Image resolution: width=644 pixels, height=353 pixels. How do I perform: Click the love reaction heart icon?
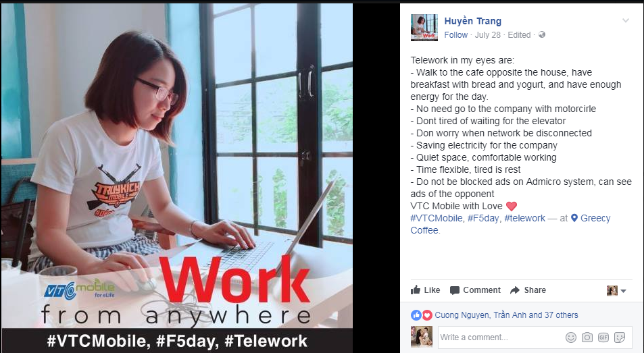[427, 315]
